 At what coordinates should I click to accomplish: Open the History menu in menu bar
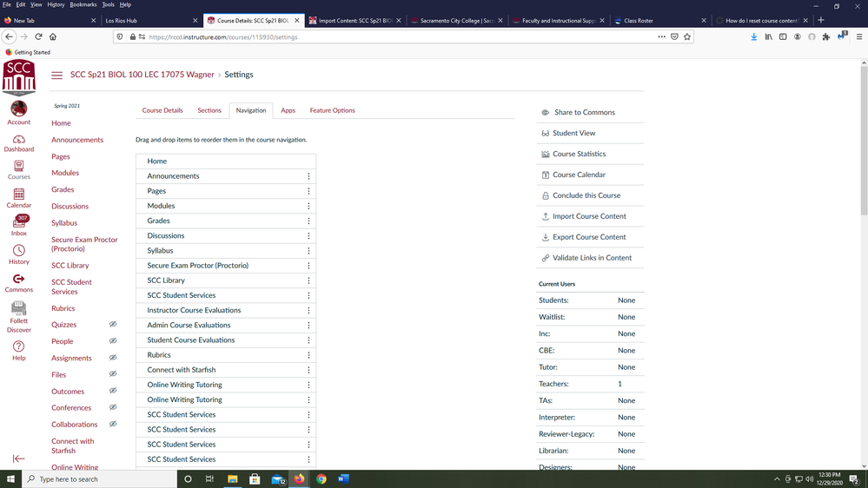coord(56,4)
